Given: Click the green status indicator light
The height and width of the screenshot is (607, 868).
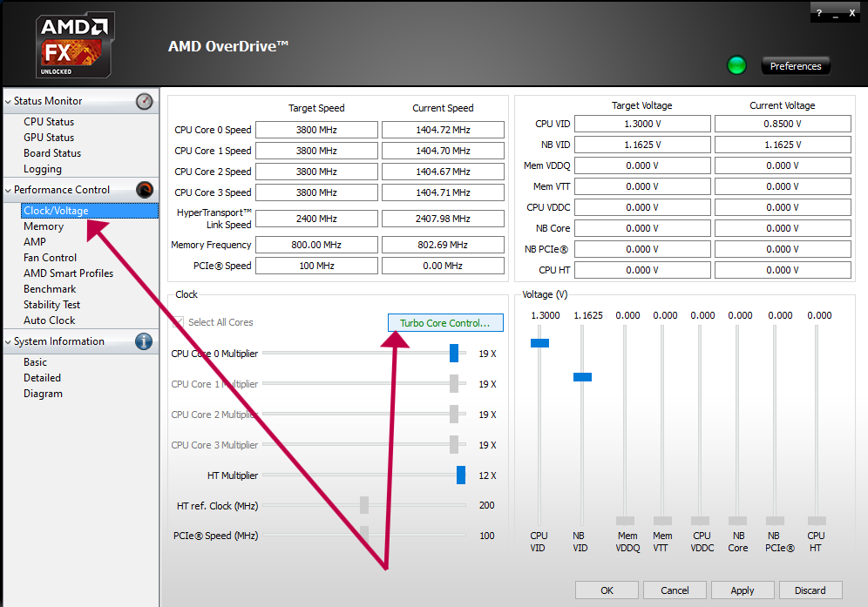Looking at the screenshot, I should pyautogui.click(x=737, y=65).
